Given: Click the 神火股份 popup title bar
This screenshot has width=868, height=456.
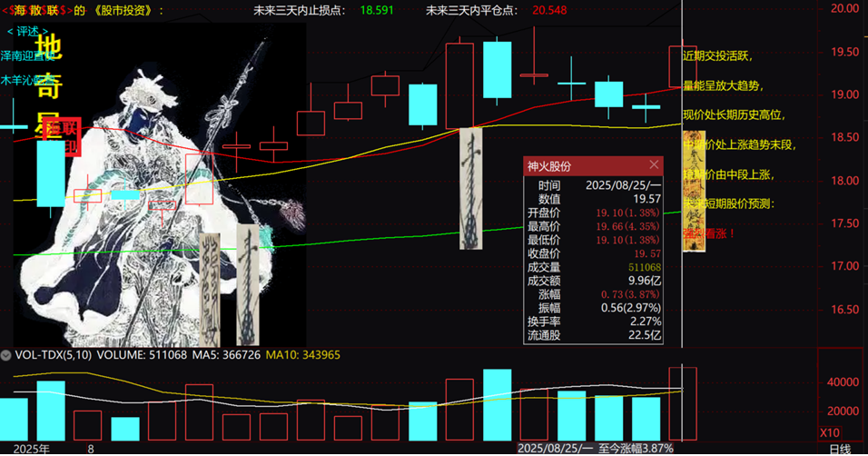Looking at the screenshot, I should tap(593, 165).
